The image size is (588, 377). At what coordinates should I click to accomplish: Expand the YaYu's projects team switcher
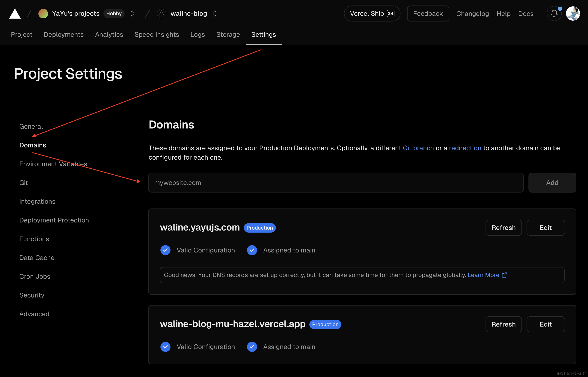pyautogui.click(x=132, y=14)
